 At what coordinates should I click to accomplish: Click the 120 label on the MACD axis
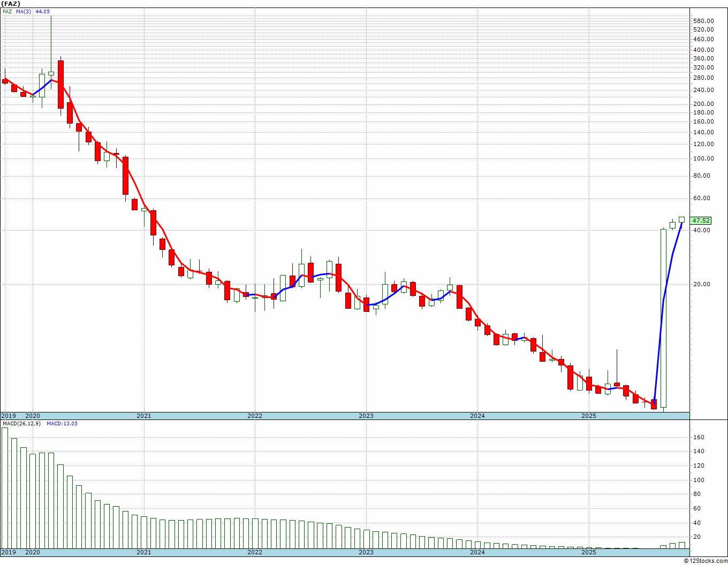tap(699, 466)
